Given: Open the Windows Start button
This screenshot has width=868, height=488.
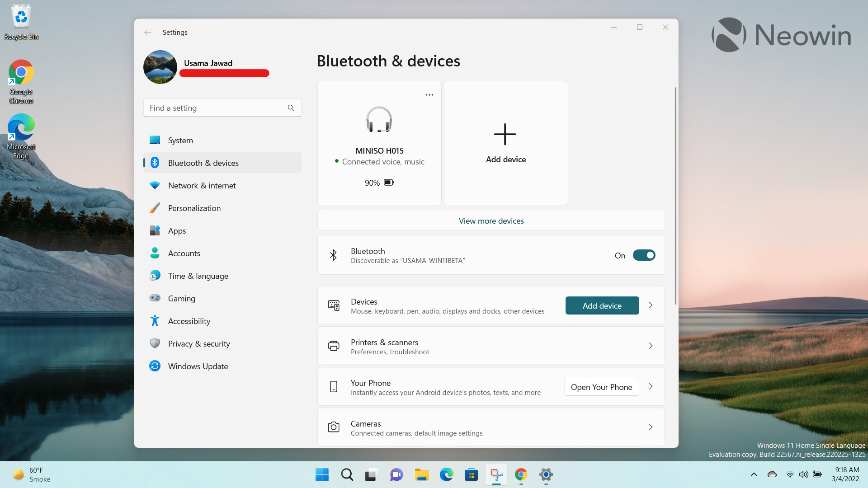Looking at the screenshot, I should 322,474.
